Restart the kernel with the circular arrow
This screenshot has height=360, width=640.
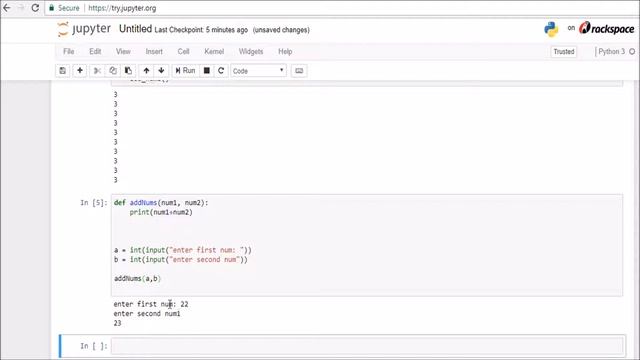click(221, 71)
